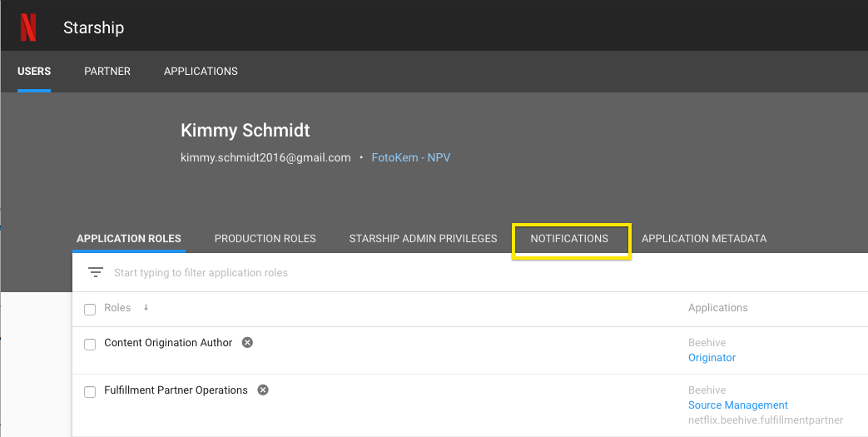This screenshot has height=437, width=868.
Task: Check the select-all Roles checkbox
Action: [x=90, y=309]
